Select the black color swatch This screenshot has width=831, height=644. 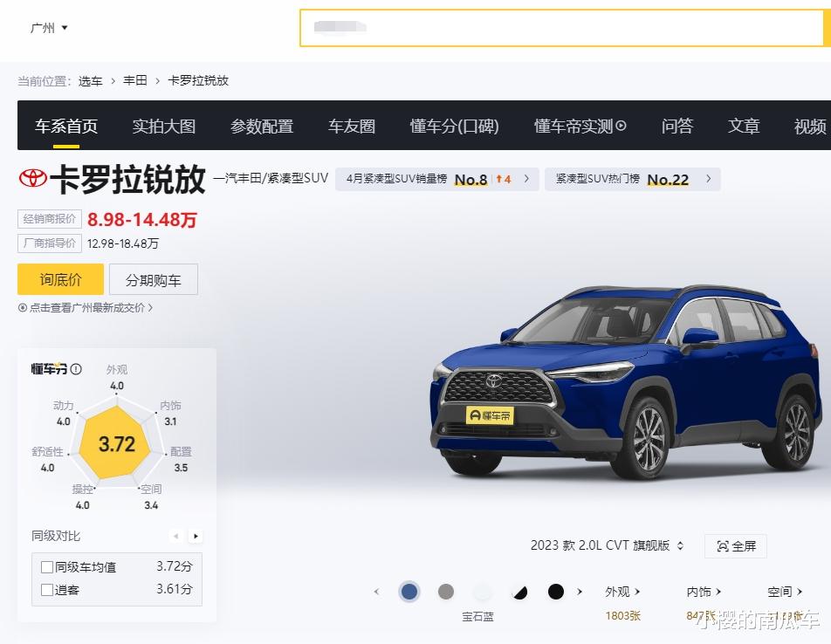[555, 592]
